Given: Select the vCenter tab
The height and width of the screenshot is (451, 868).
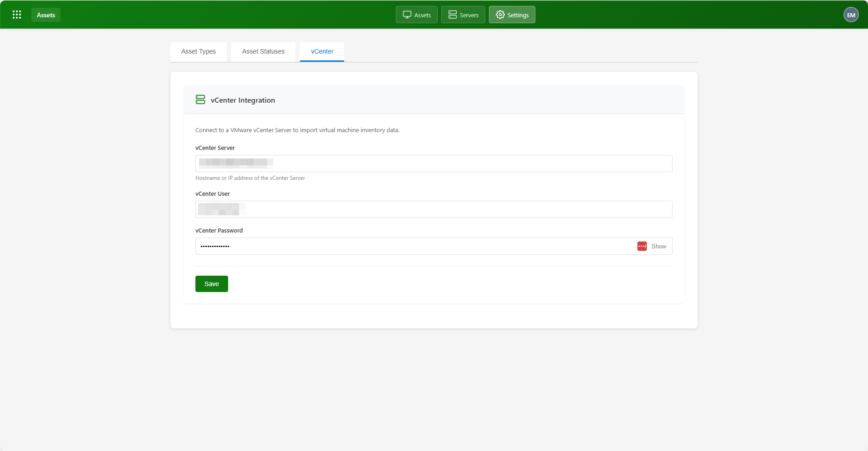Looking at the screenshot, I should [322, 51].
